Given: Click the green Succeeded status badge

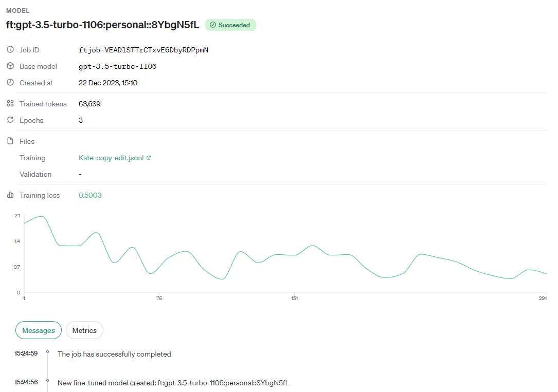Looking at the screenshot, I should click(230, 25).
